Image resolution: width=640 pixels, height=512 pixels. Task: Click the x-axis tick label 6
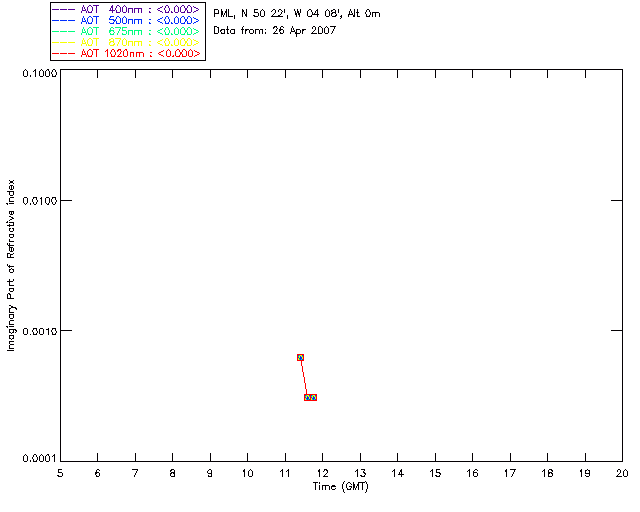[98, 474]
